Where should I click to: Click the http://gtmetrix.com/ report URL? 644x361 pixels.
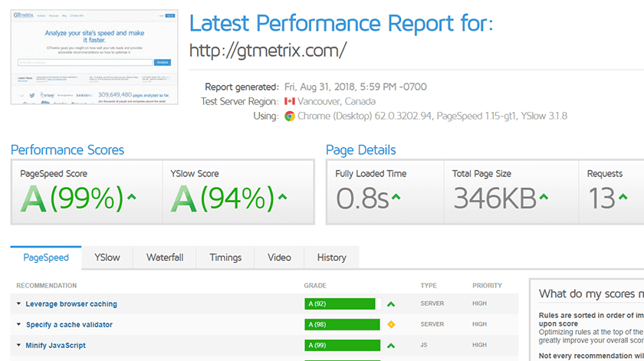coord(268,51)
